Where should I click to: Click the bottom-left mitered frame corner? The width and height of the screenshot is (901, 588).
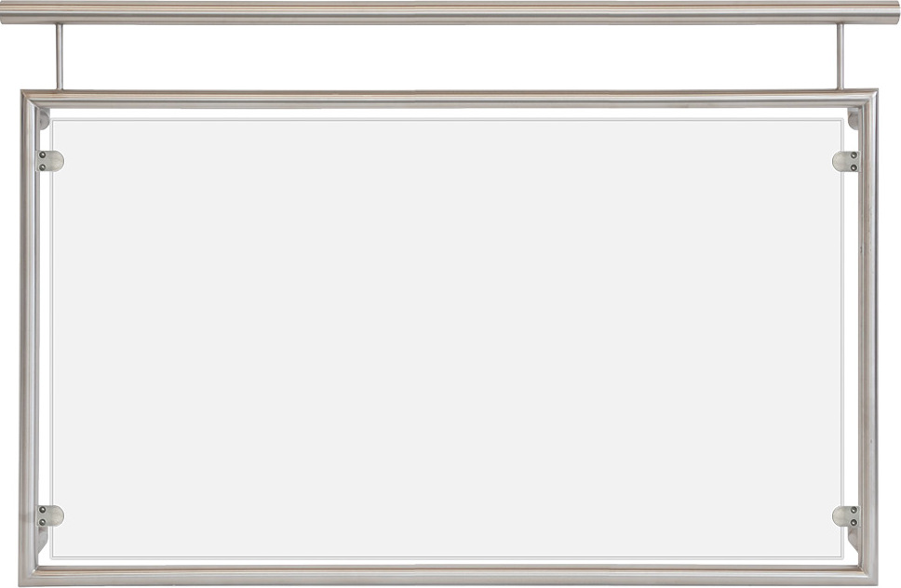(30, 574)
